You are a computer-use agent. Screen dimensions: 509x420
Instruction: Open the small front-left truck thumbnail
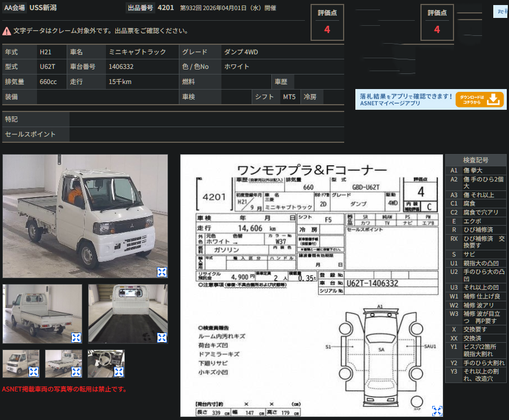tap(21, 363)
